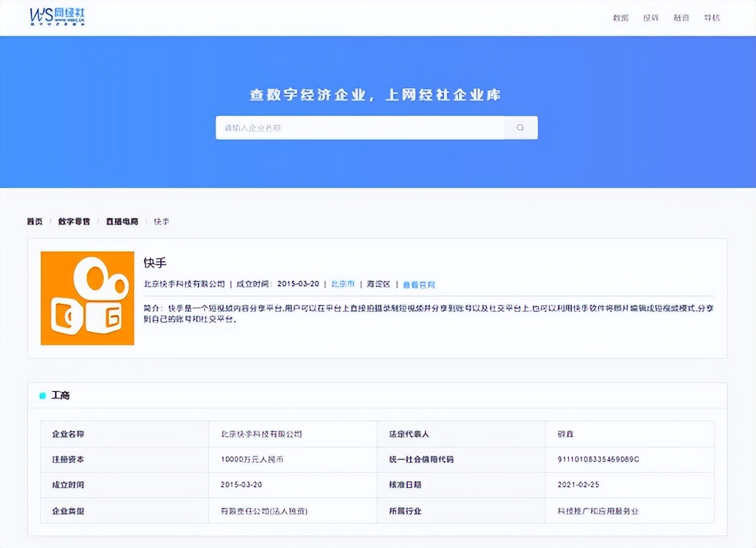Open the 查看官网 official site link

tap(419, 284)
